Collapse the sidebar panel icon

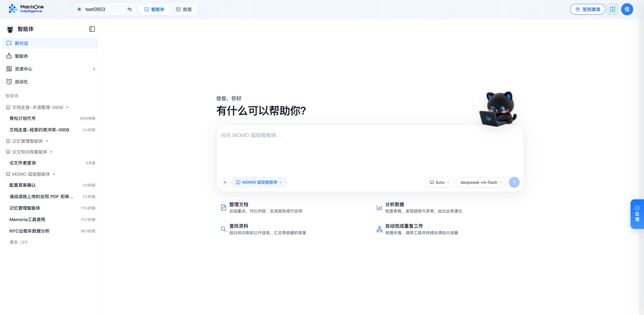click(92, 29)
